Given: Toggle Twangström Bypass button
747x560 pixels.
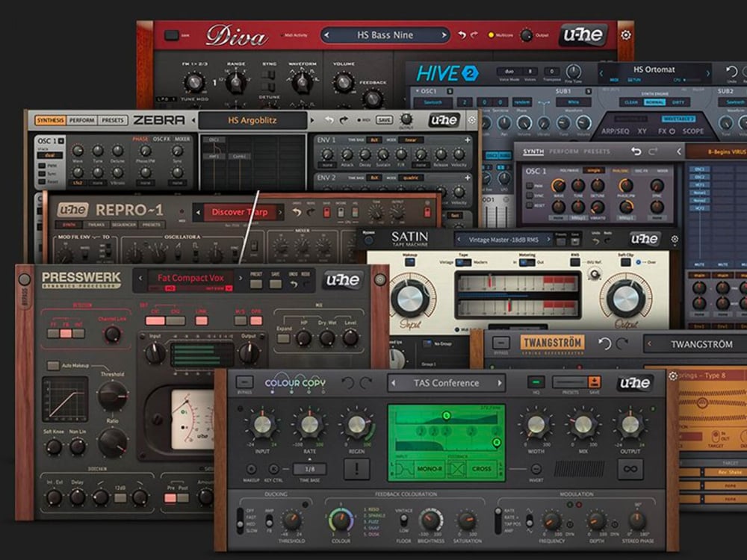Looking at the screenshot, I should coord(500,343).
